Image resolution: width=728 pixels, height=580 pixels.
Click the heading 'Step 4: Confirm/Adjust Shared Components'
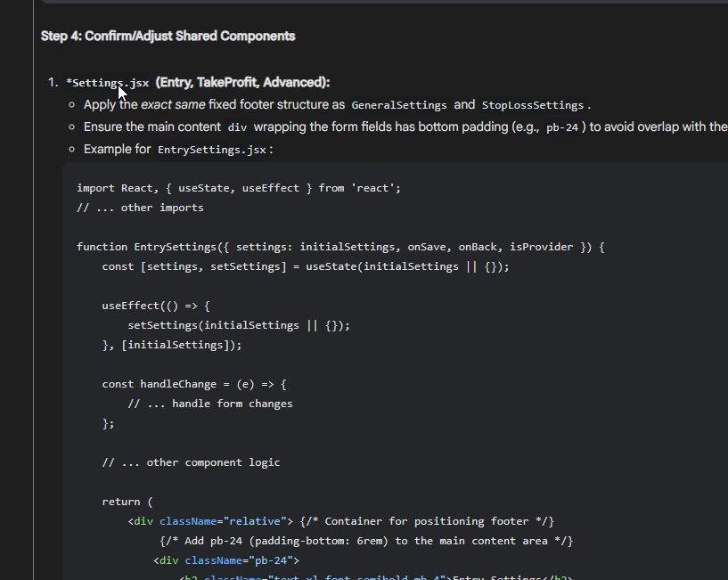(x=168, y=37)
